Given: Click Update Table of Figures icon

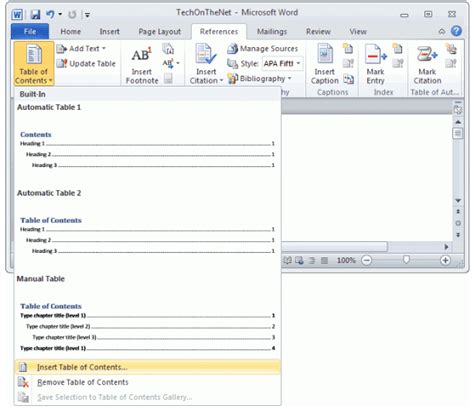Looking at the screenshot, I should (x=348, y=63).
